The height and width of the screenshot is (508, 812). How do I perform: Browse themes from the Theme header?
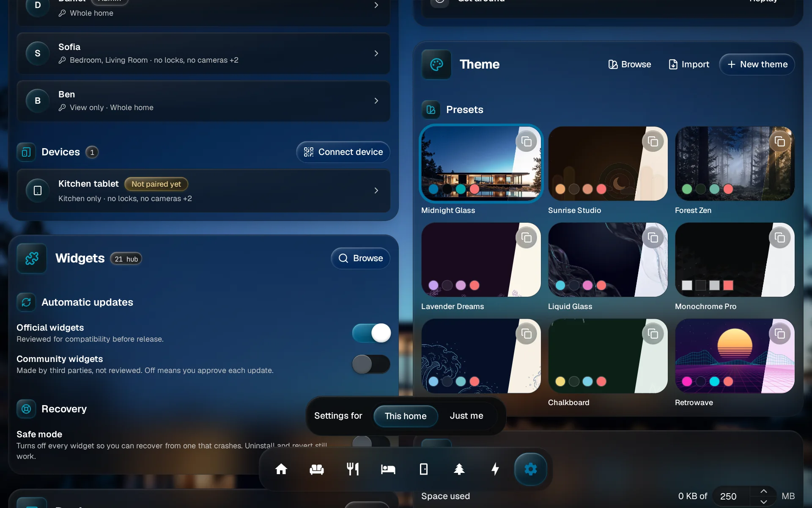point(630,64)
